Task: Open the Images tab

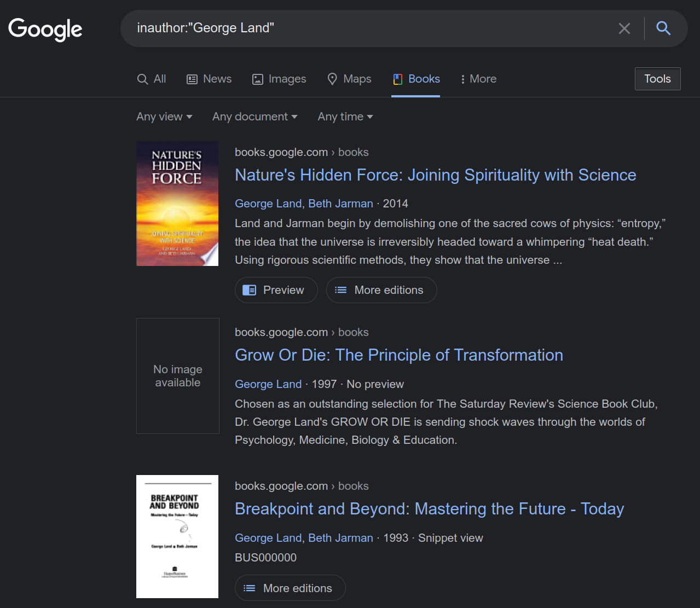Action: tap(279, 79)
